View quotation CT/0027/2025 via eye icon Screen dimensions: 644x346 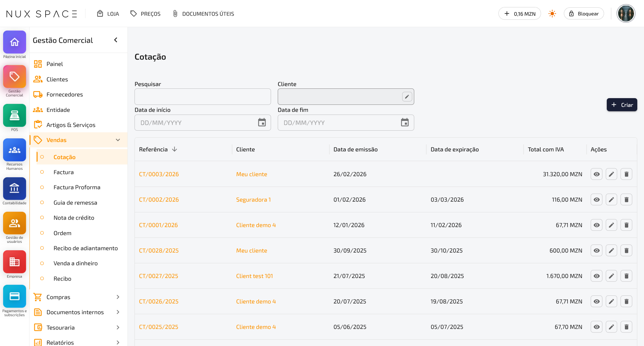[x=596, y=276]
